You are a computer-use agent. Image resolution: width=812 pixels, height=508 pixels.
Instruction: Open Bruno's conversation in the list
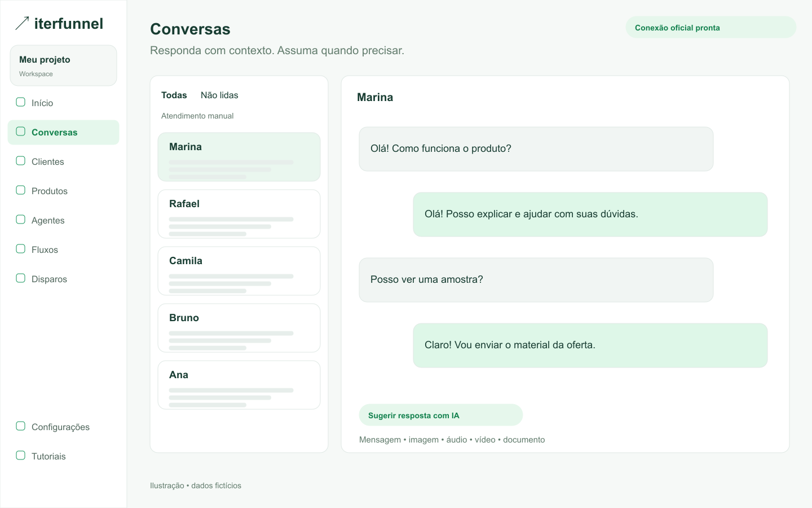[x=239, y=328]
